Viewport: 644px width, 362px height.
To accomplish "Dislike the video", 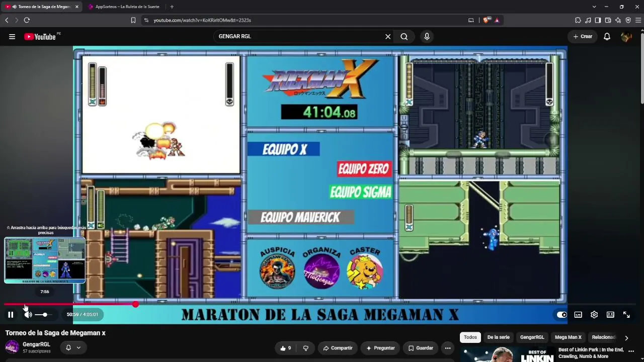I will (305, 348).
